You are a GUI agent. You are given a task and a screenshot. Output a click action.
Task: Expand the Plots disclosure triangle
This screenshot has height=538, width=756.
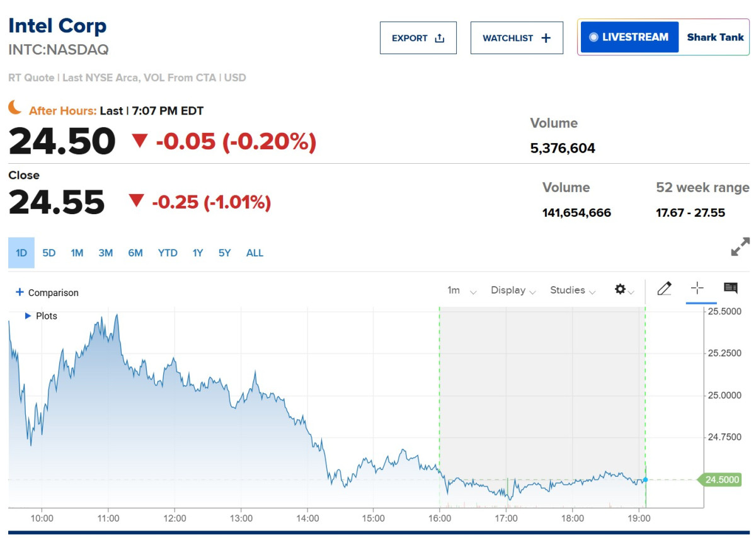coord(28,316)
